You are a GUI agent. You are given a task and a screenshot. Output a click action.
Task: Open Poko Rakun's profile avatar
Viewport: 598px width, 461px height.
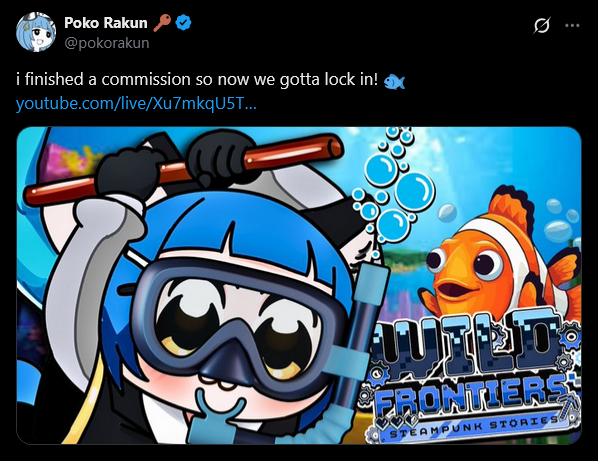click(x=36, y=32)
